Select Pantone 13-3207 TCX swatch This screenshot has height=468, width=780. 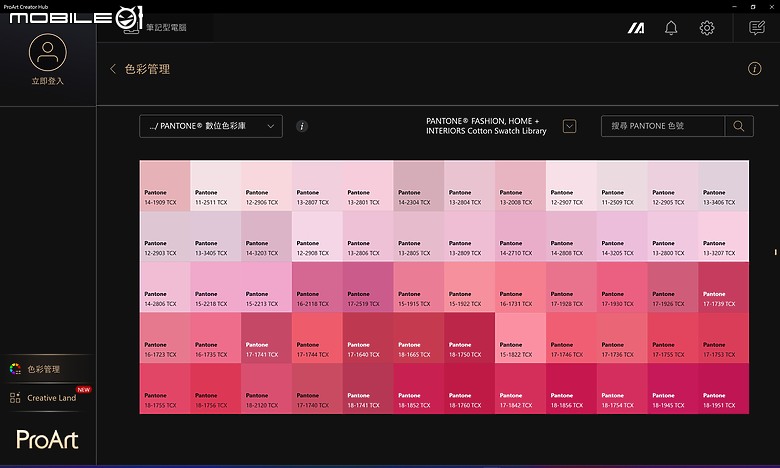click(723, 236)
